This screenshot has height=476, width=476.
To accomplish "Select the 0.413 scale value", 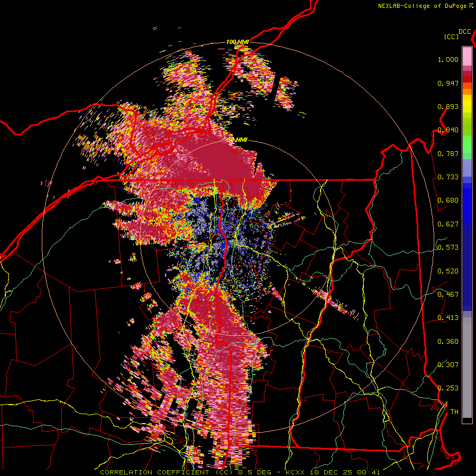I will 448,318.
